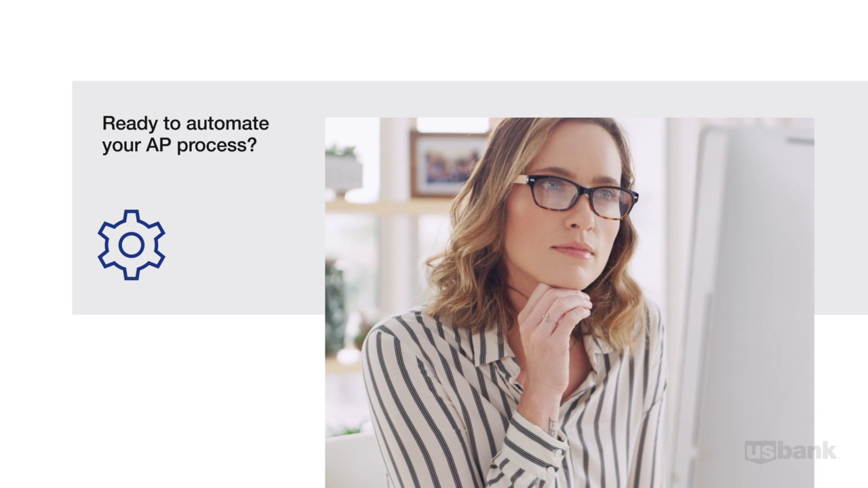Viewport: 868px width, 488px height.
Task: Click the center hole of the gear icon
Action: click(x=132, y=245)
